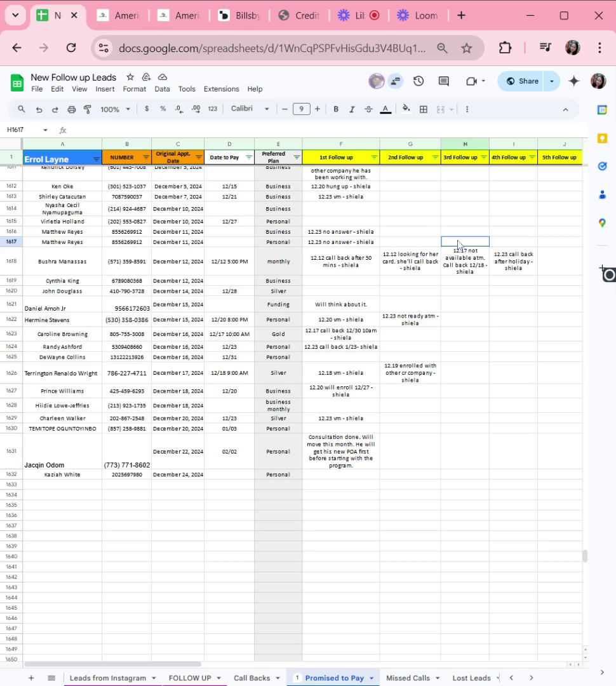Switch to the Call Backs sheet
616x686 pixels.
[x=251, y=678]
